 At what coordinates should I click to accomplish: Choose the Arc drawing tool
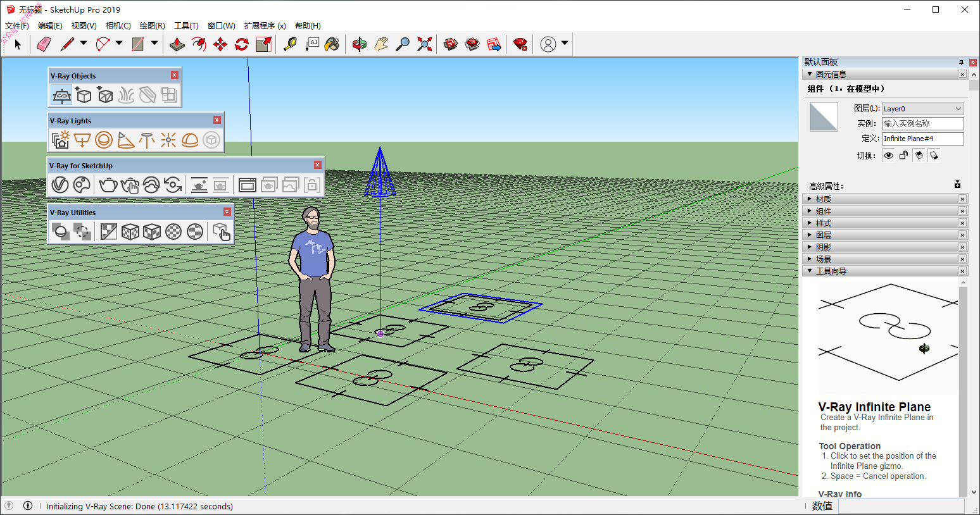click(103, 44)
